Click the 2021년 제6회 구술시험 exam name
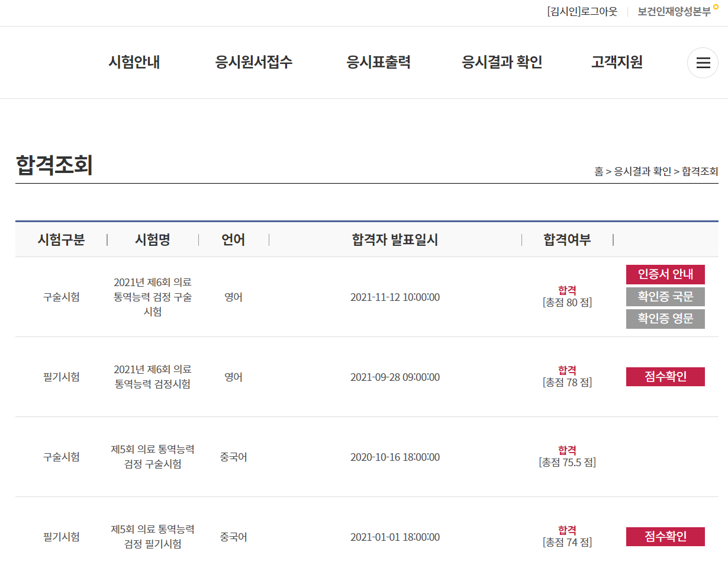Image resolution: width=728 pixels, height=561 pixels. coord(153,297)
